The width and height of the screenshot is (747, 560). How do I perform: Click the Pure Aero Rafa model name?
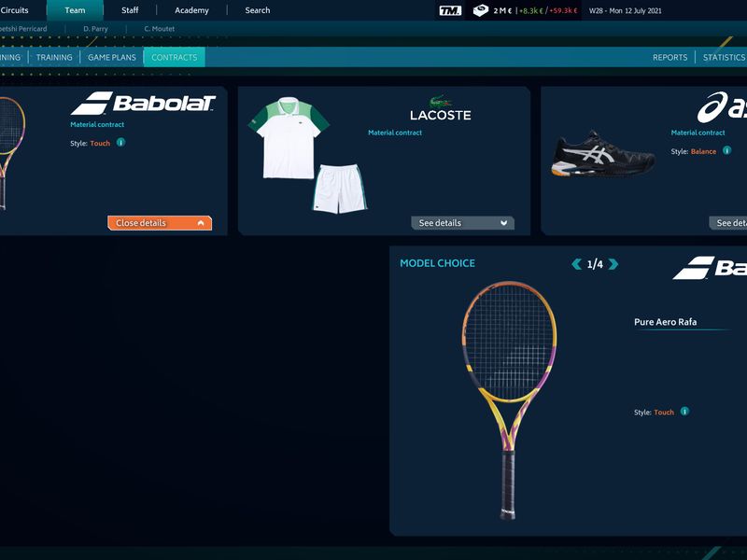(x=665, y=322)
